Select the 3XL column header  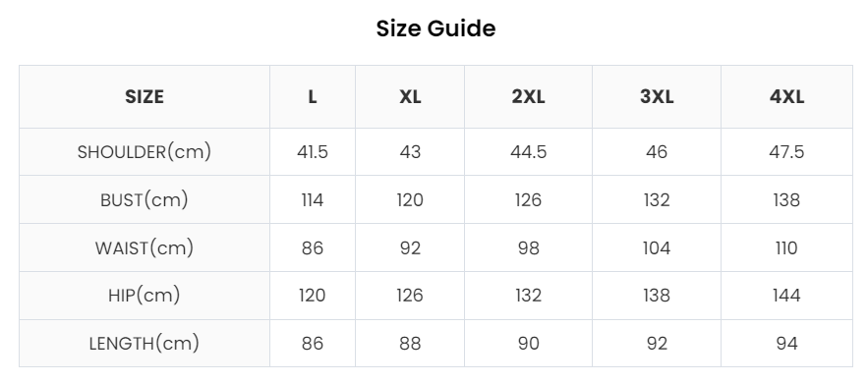[x=657, y=96]
